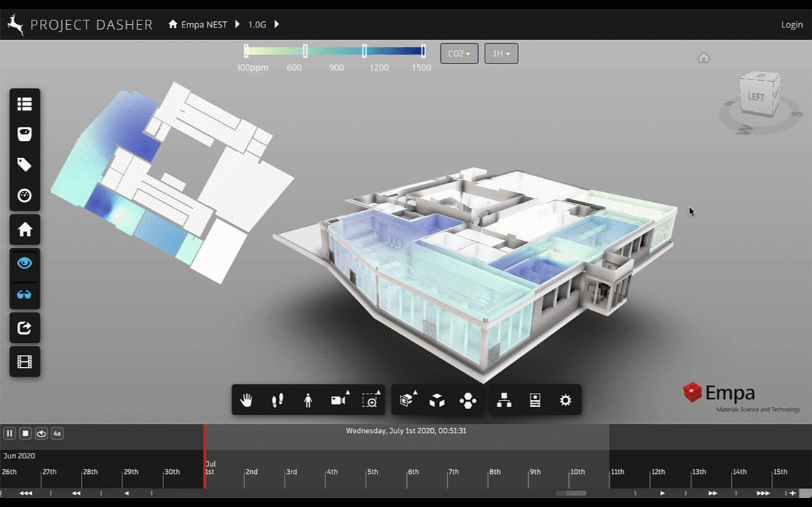
Task: Select the pan tool in the bottom toolbar
Action: 246,399
